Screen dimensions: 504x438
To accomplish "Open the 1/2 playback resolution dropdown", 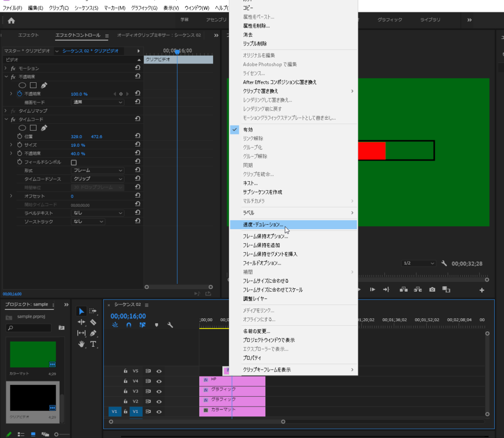I will 418,264.
